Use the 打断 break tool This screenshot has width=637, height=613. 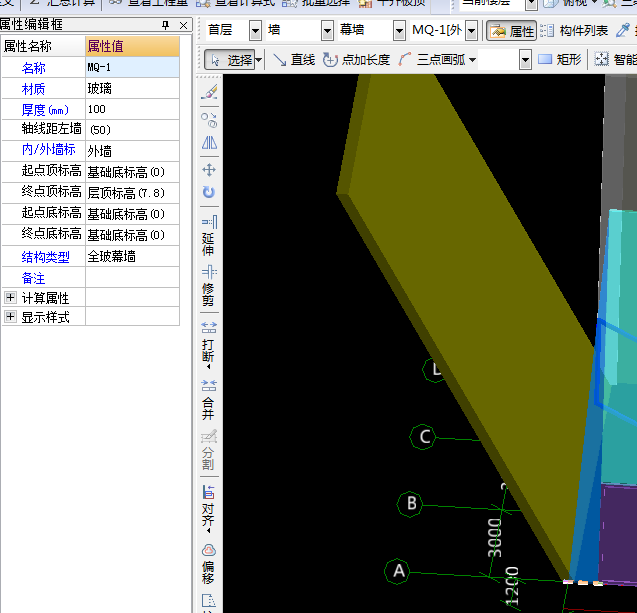tap(209, 344)
